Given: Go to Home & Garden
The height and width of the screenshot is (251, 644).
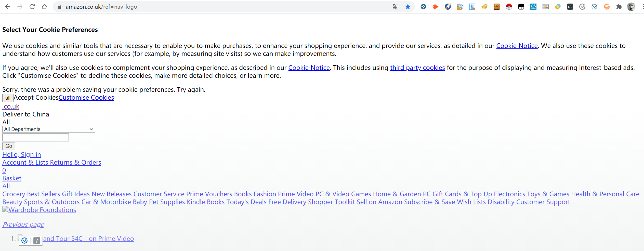Looking at the screenshot, I should click(x=397, y=194).
